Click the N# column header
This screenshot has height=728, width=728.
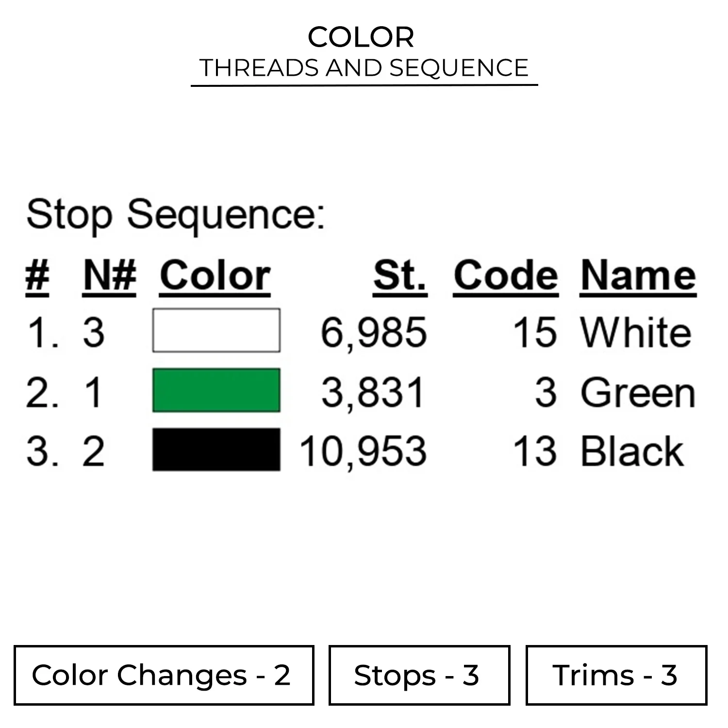pyautogui.click(x=110, y=276)
